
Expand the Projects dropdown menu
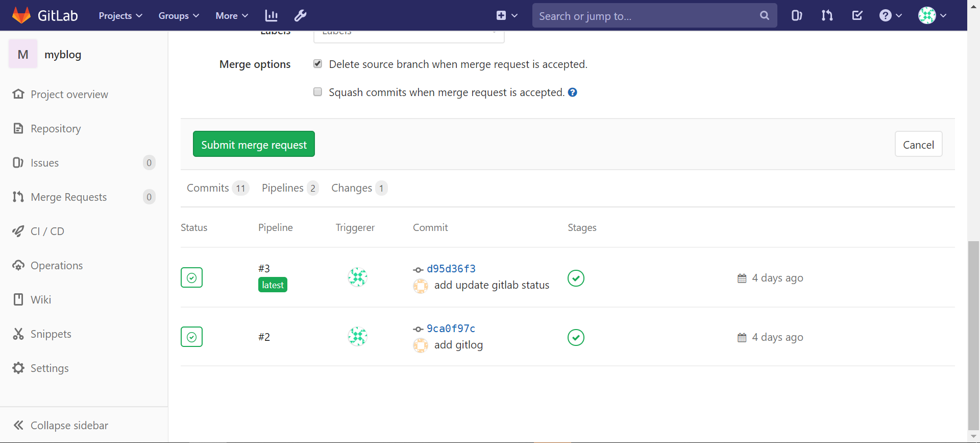pos(120,15)
